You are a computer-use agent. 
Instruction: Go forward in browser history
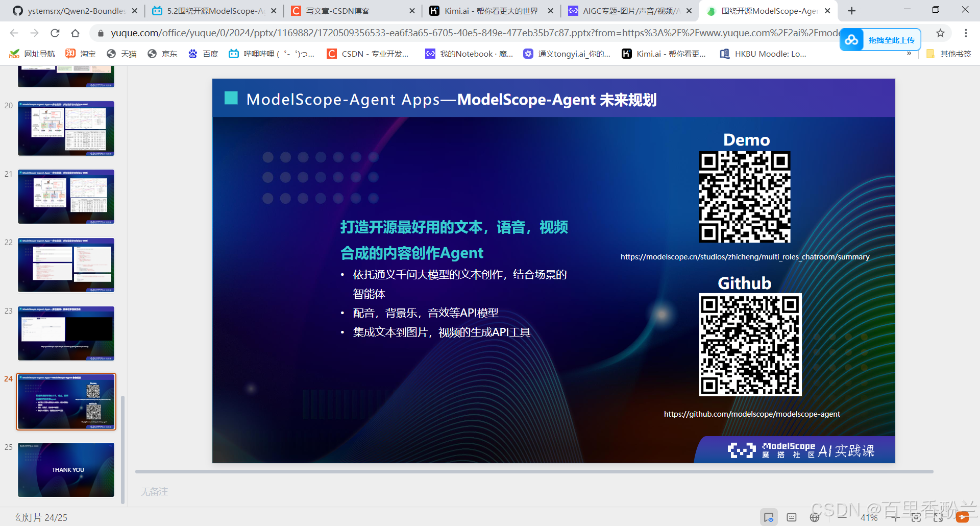(x=34, y=33)
